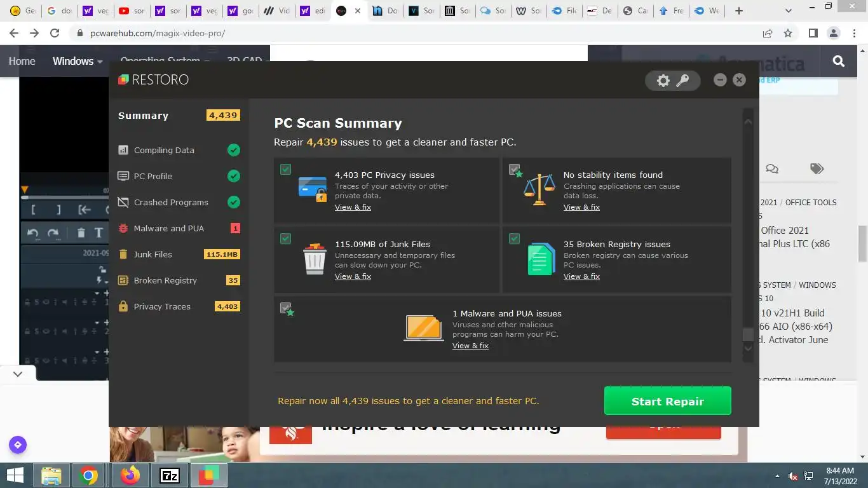Click View & fix under PC Privacy issues

pyautogui.click(x=353, y=207)
